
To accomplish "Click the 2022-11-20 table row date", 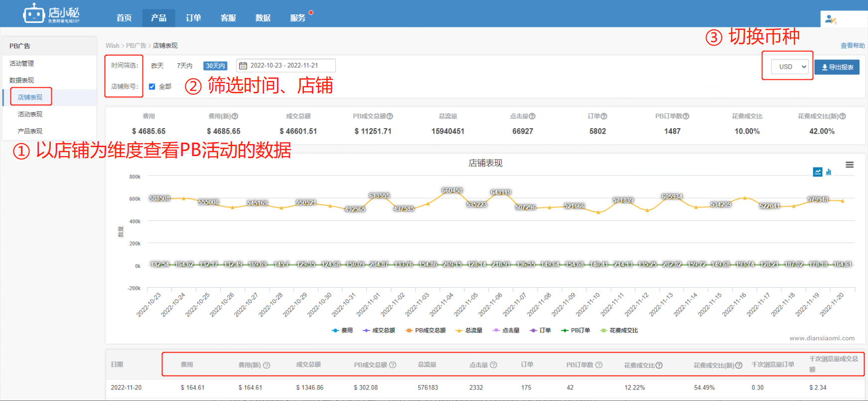I will (126, 388).
